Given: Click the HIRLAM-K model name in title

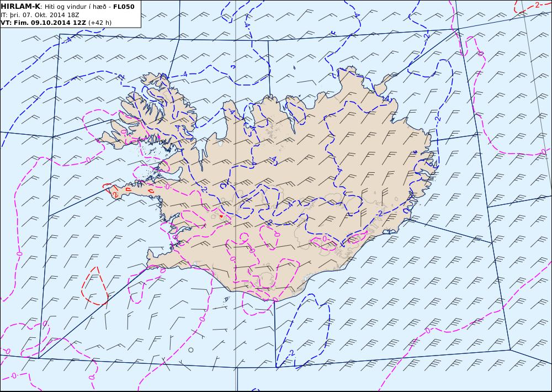Looking at the screenshot, I should tap(20, 7).
